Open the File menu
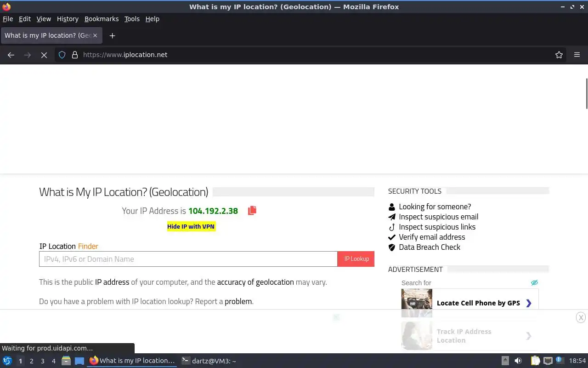The image size is (588, 368). point(8,19)
